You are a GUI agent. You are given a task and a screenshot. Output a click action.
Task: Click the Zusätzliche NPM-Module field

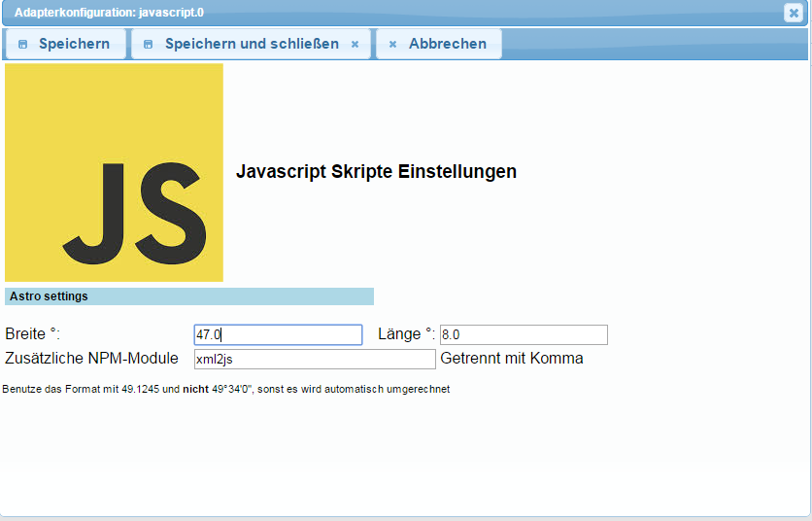coord(315,360)
